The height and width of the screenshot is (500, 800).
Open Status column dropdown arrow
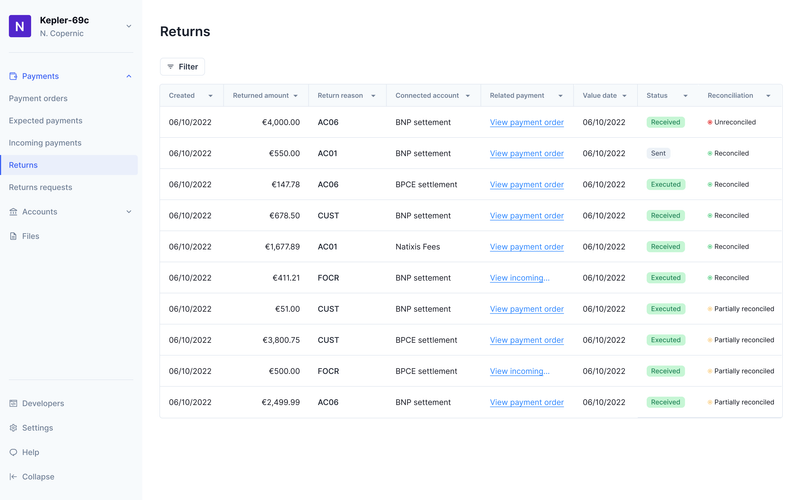point(685,96)
